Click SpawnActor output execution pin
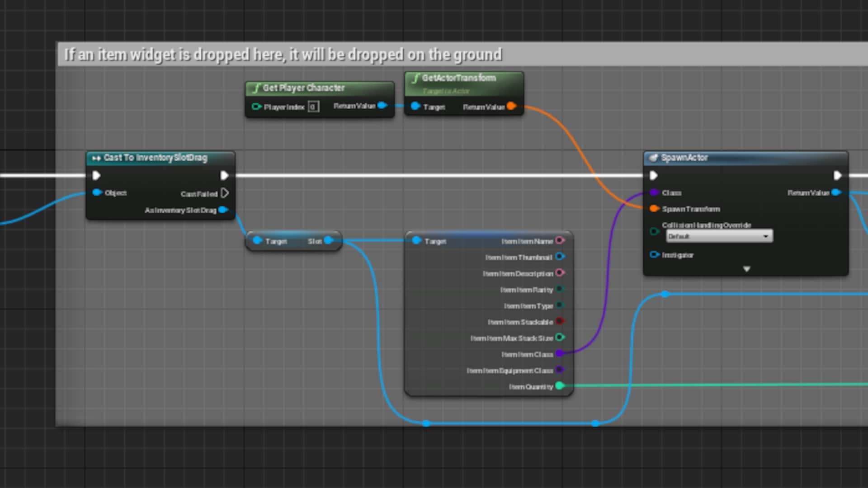Viewport: 868px width, 488px height. [x=837, y=175]
